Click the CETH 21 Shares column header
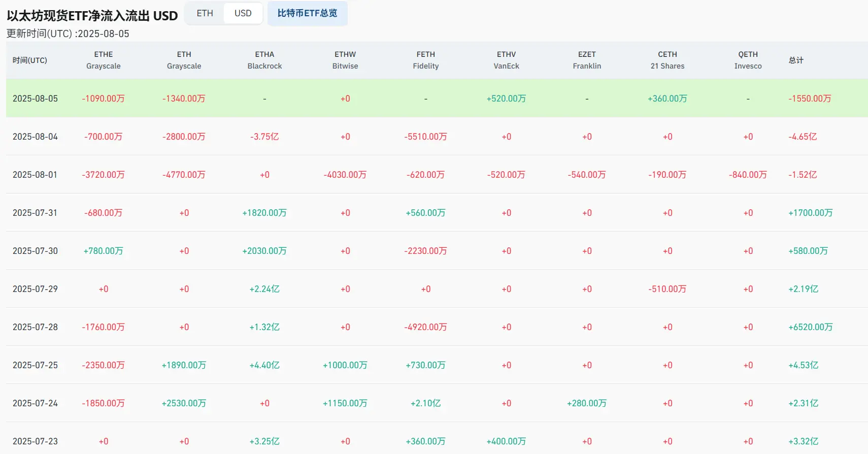The width and height of the screenshot is (868, 454). coord(667,60)
